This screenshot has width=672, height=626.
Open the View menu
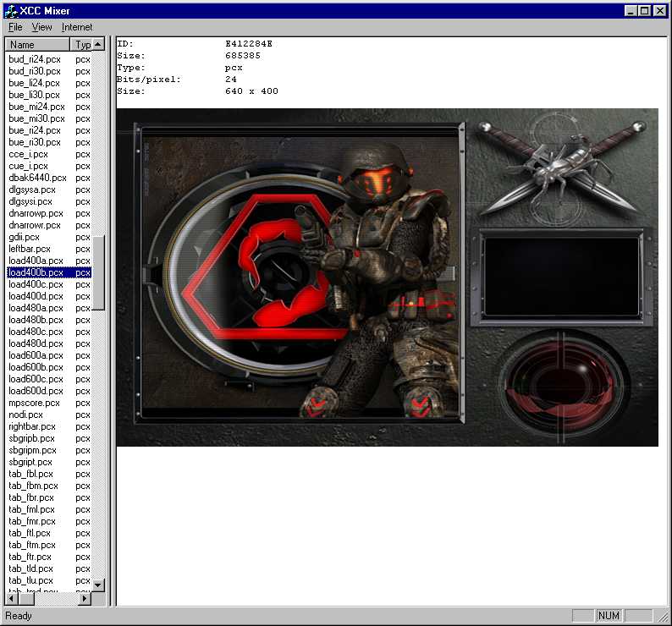(41, 27)
